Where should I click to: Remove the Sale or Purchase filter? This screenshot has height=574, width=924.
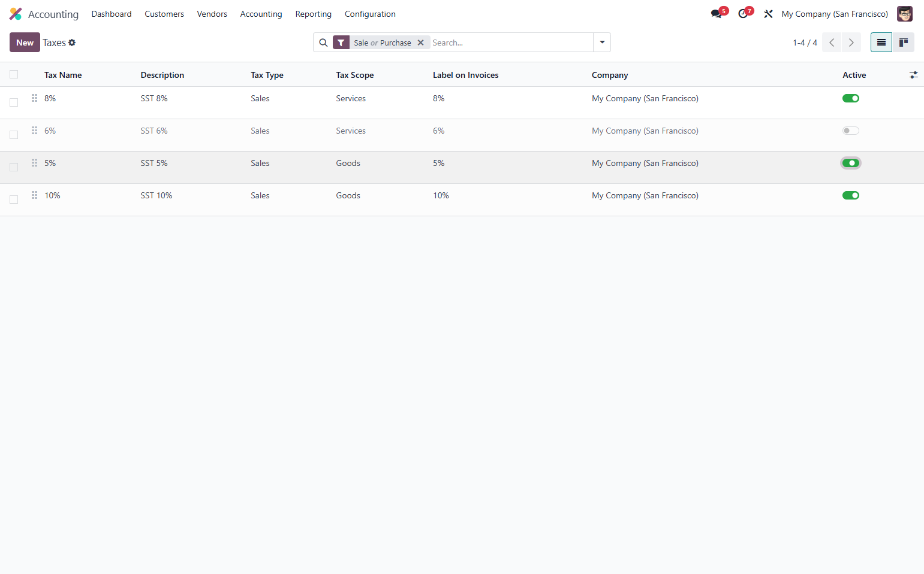(x=421, y=43)
